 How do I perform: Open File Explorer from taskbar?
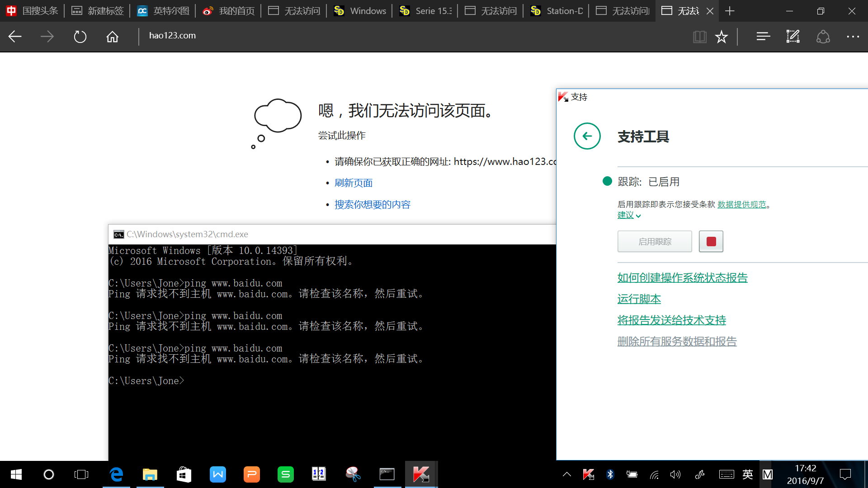point(150,474)
